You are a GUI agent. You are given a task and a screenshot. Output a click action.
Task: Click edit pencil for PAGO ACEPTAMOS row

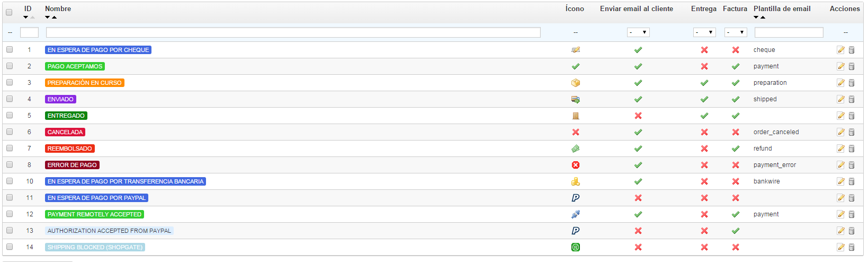point(840,66)
